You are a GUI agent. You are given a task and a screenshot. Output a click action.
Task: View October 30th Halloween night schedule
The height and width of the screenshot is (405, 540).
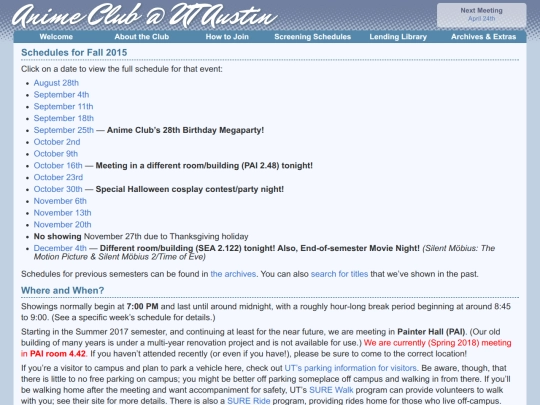[x=58, y=189]
